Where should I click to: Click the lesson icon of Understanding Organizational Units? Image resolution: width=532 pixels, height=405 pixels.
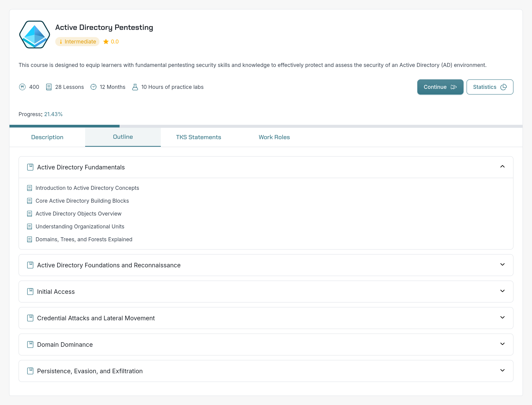pos(30,227)
